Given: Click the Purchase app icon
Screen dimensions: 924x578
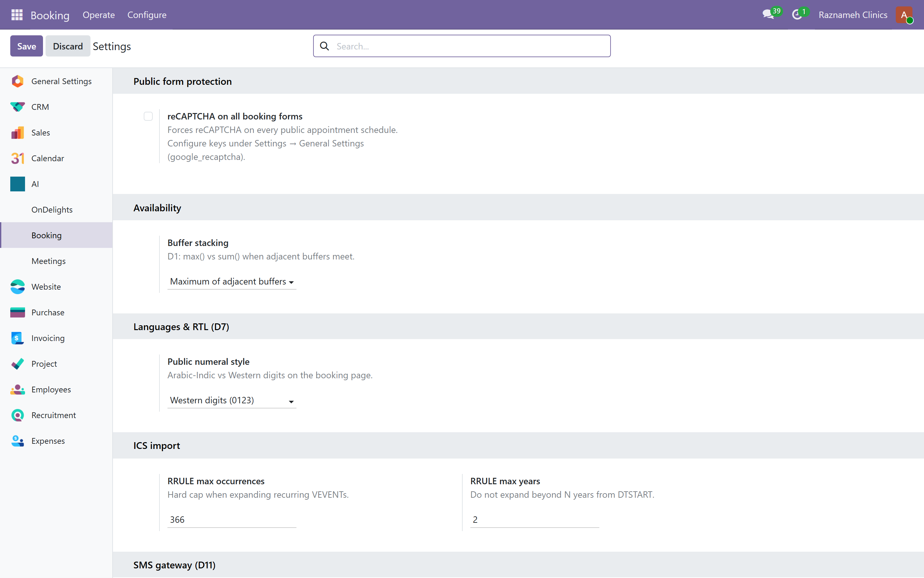Looking at the screenshot, I should click(18, 312).
